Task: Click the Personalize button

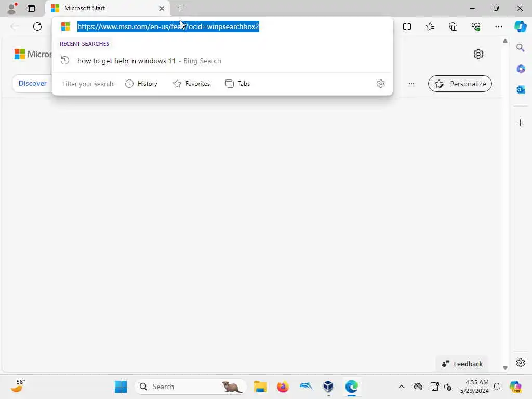Action: pos(460,84)
